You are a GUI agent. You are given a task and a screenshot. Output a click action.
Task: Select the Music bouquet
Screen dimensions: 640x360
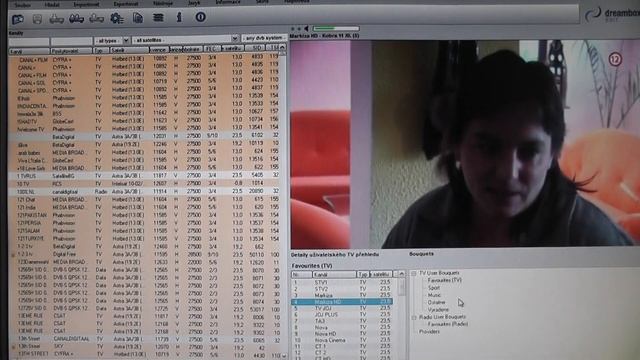click(x=434, y=295)
